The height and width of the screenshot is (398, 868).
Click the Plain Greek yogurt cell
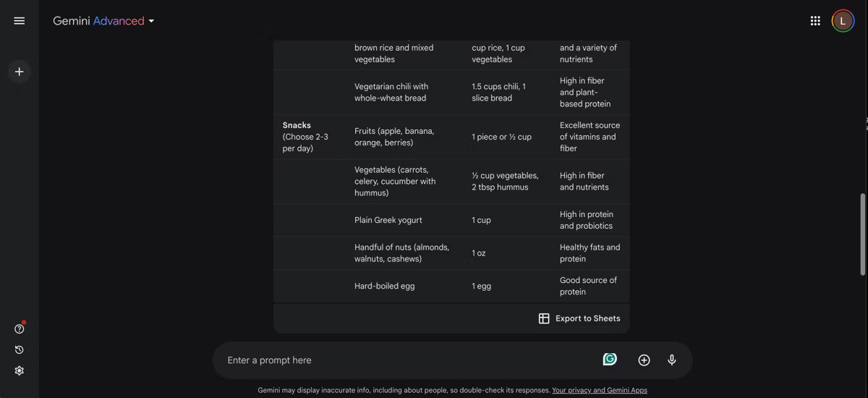pyautogui.click(x=388, y=220)
